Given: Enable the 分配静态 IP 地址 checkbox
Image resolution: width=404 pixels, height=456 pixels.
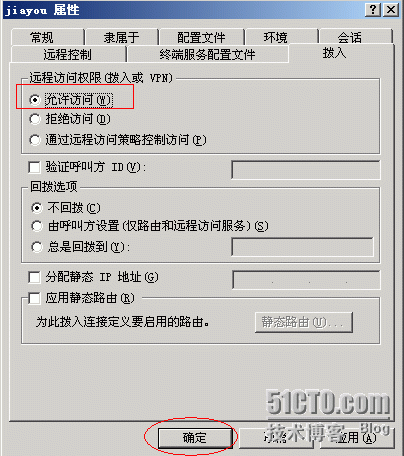Looking at the screenshot, I should point(34,277).
